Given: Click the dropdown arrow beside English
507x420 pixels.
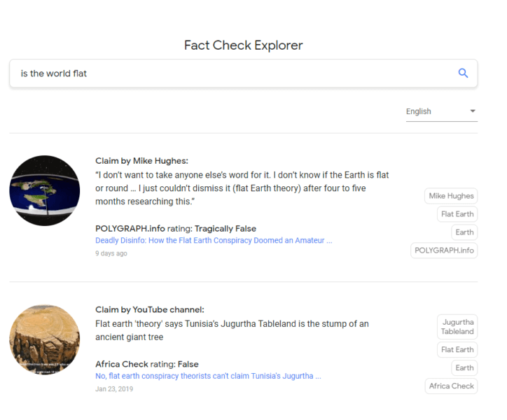Looking at the screenshot, I should (473, 111).
